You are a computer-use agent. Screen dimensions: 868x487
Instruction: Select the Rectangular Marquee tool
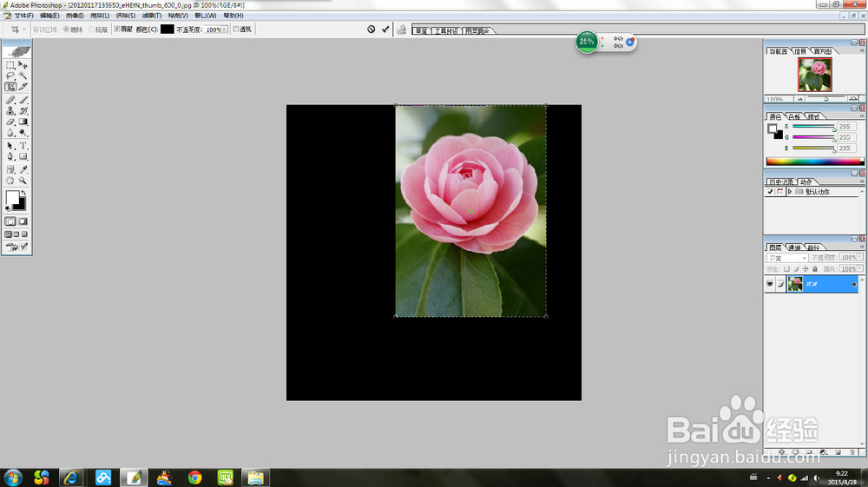(x=10, y=65)
